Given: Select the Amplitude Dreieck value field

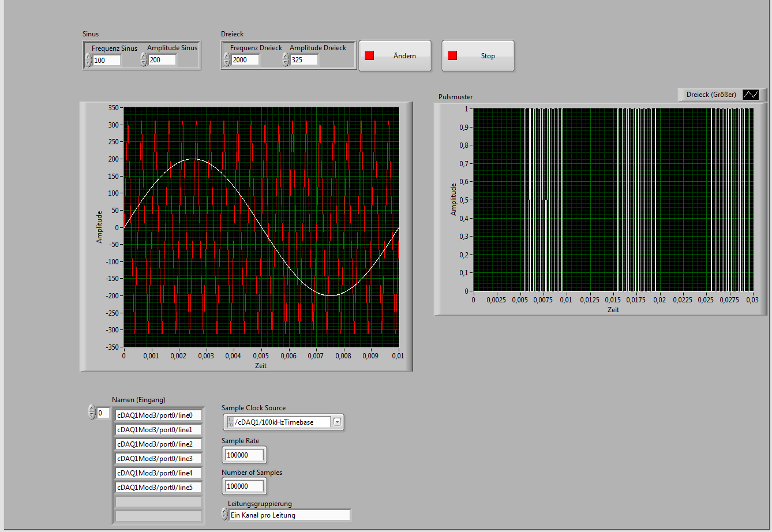Looking at the screenshot, I should pyautogui.click(x=304, y=60).
